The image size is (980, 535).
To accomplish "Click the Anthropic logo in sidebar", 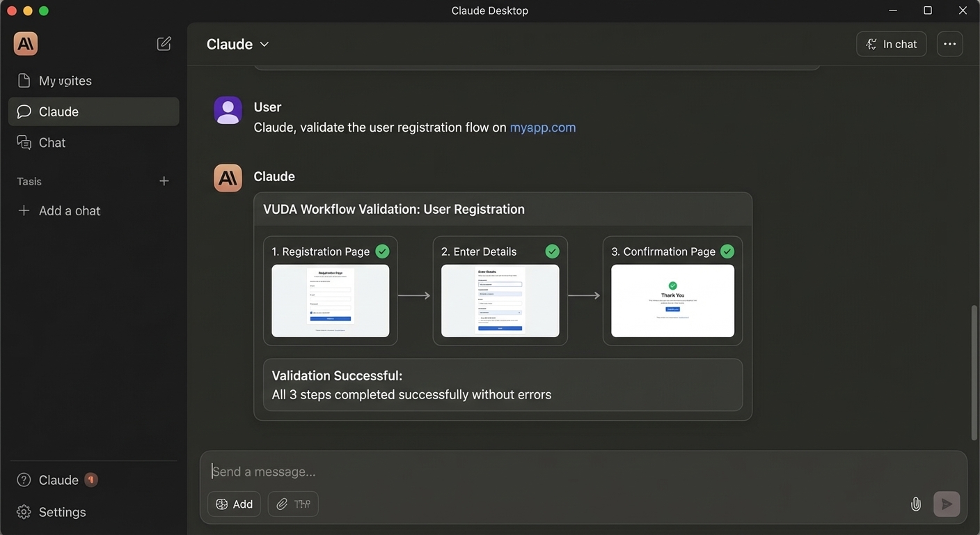I will pyautogui.click(x=26, y=44).
